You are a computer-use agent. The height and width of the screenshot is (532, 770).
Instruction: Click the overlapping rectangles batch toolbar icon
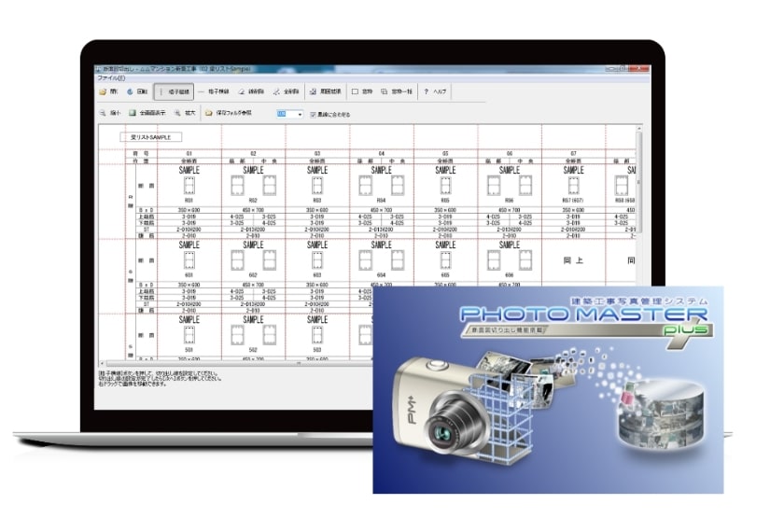394,92
